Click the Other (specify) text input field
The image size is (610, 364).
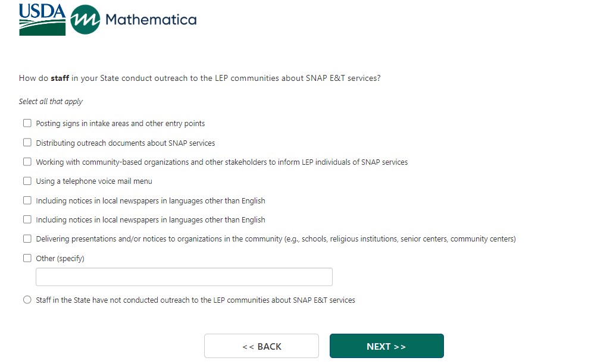[x=184, y=277]
